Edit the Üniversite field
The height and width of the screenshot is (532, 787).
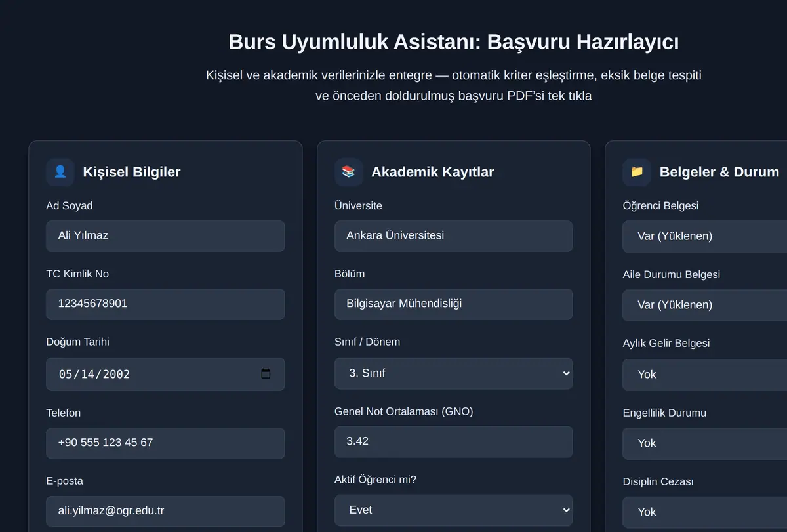pos(454,236)
